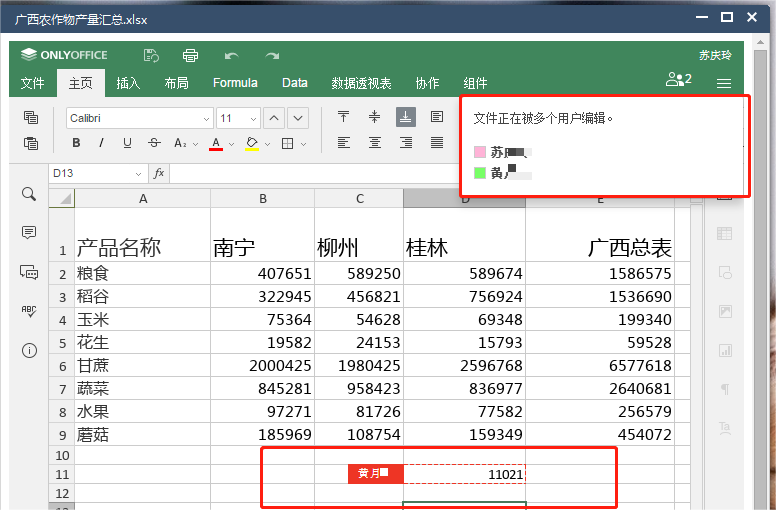This screenshot has width=776, height=510.
Task: Select cell containing 甘蔗
Action: (x=143, y=366)
